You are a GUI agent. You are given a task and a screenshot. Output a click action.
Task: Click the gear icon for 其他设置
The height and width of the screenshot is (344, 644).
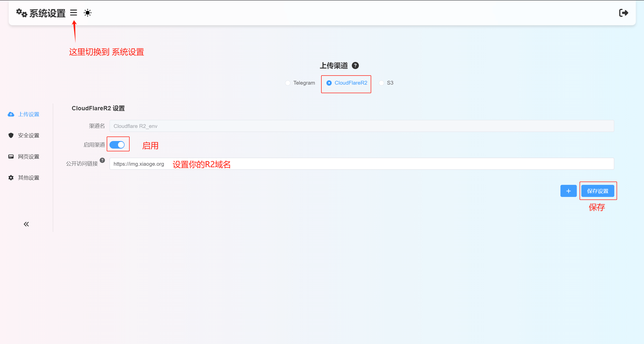[11, 178]
